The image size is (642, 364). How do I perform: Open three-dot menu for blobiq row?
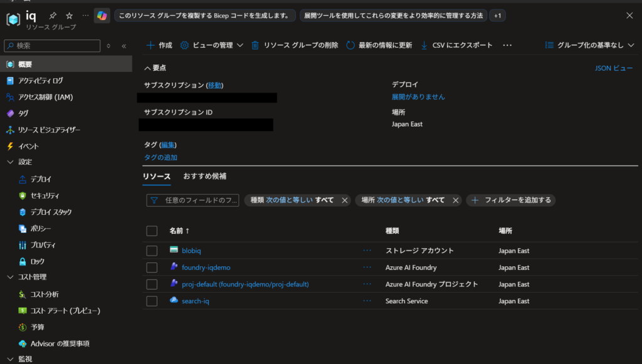coord(367,251)
